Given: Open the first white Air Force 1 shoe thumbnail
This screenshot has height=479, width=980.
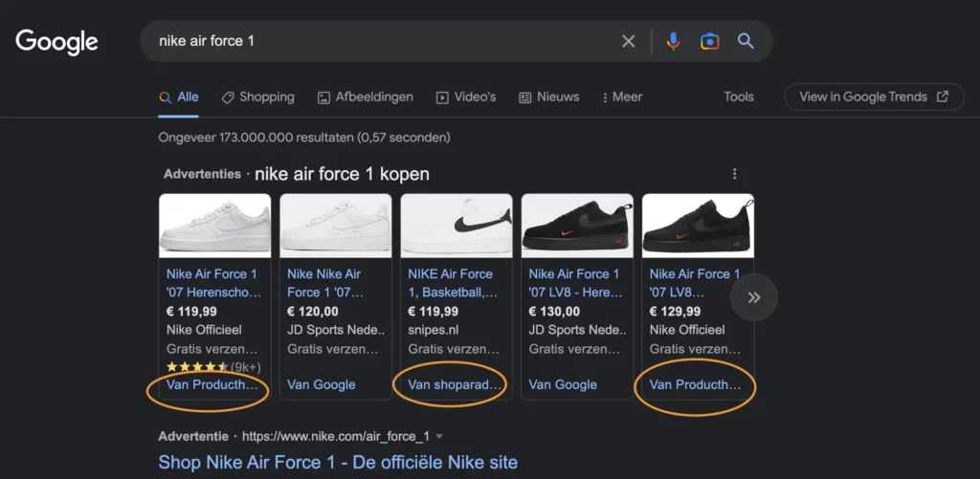Looking at the screenshot, I should (215, 226).
